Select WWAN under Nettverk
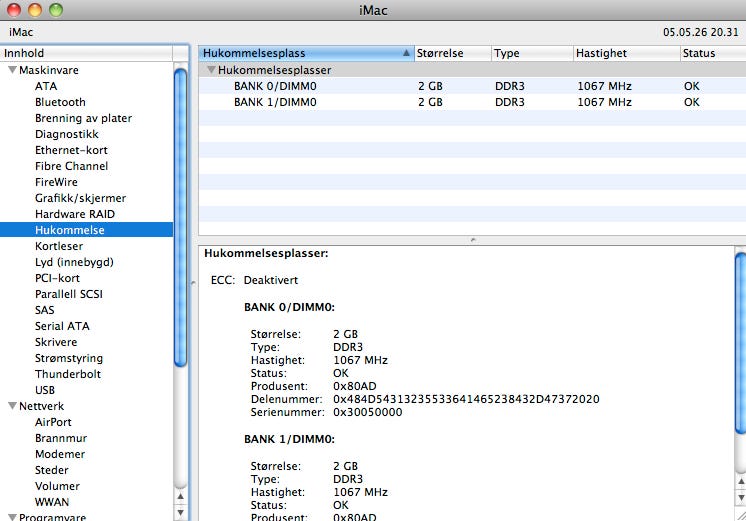This screenshot has height=521, width=746. pos(52,502)
